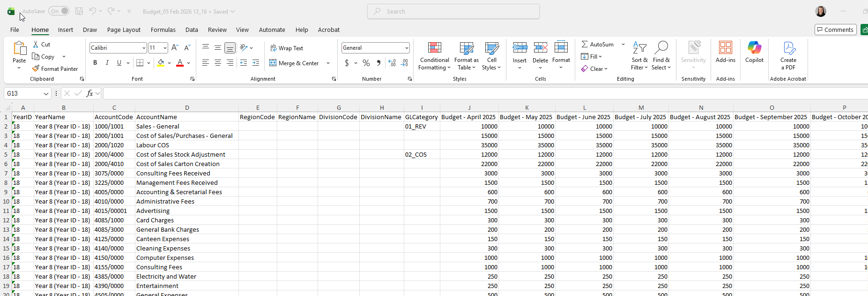Open the font name Calibri dropdown
This screenshot has width=868, height=296.
click(143, 48)
